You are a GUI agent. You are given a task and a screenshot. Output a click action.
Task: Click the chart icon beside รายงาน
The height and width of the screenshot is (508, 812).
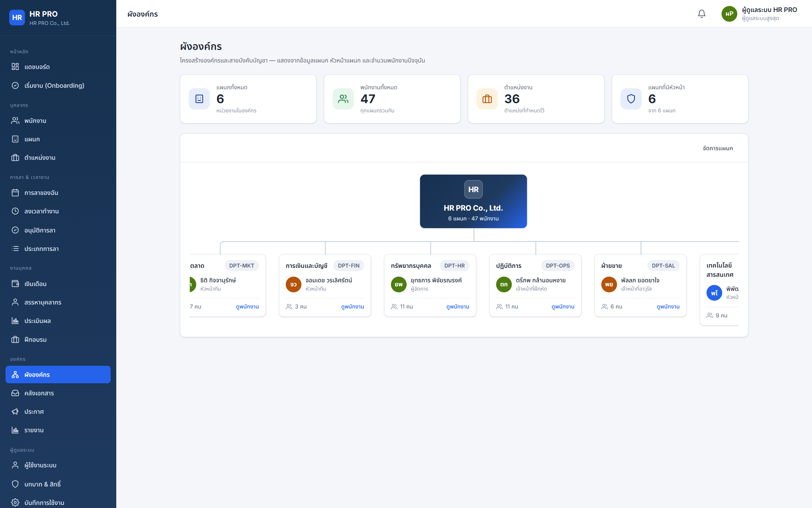coord(15,430)
